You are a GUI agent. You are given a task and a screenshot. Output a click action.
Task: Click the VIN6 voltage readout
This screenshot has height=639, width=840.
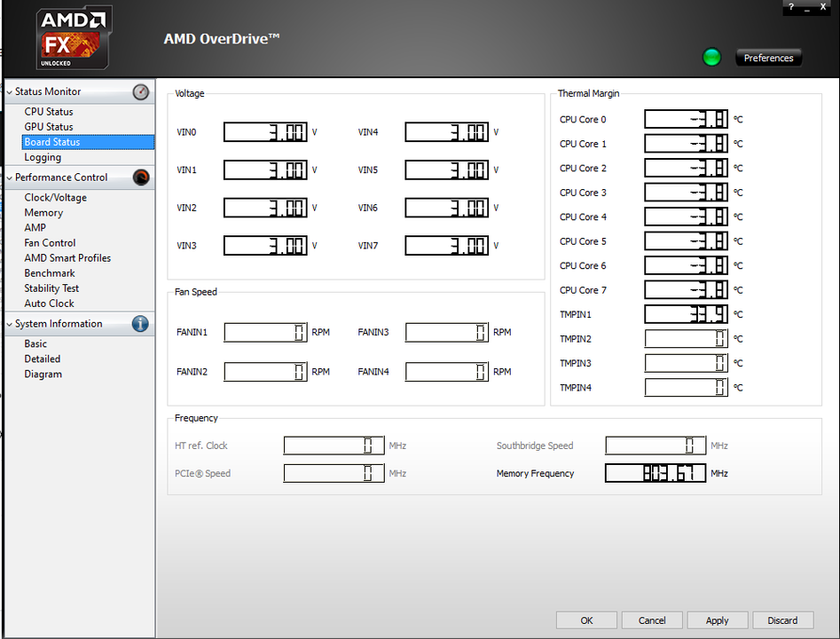tap(447, 208)
